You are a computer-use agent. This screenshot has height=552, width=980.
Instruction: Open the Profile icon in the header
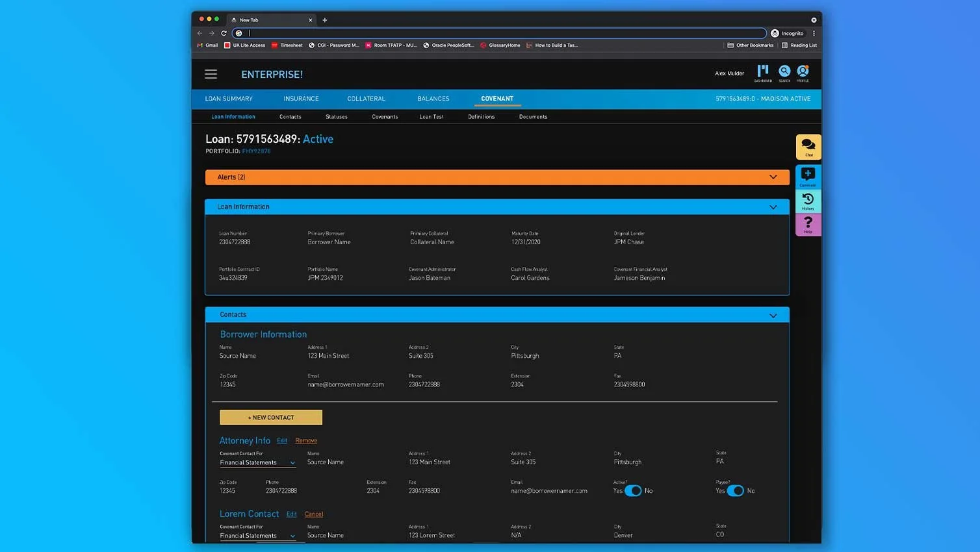(803, 73)
